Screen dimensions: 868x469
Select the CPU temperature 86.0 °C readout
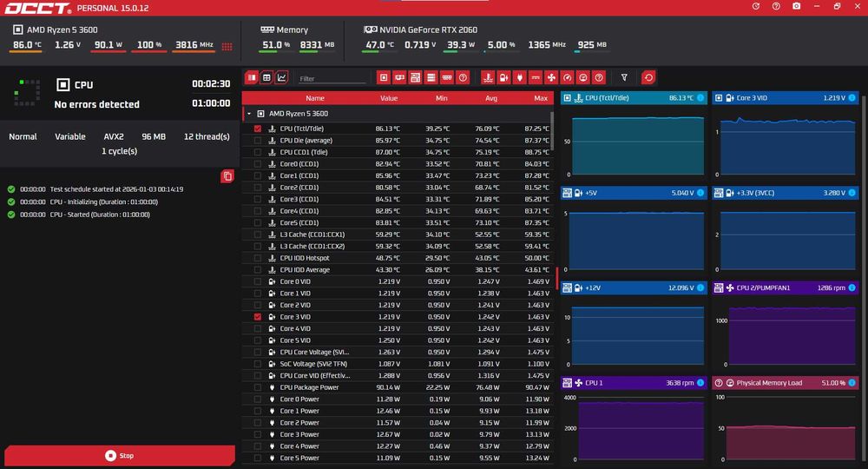coord(27,45)
